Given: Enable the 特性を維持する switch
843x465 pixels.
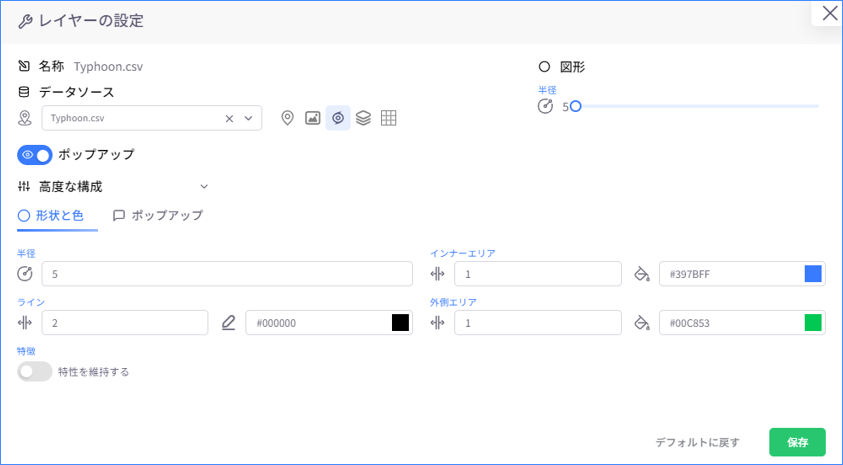Looking at the screenshot, I should 34,371.
